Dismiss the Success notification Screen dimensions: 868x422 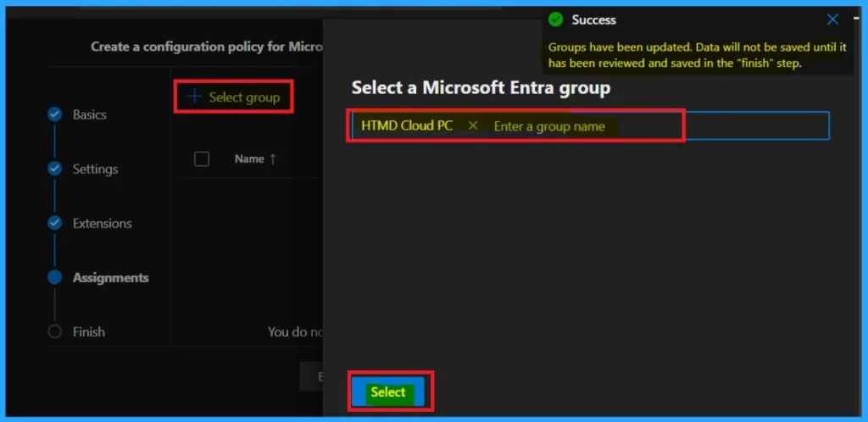point(832,19)
